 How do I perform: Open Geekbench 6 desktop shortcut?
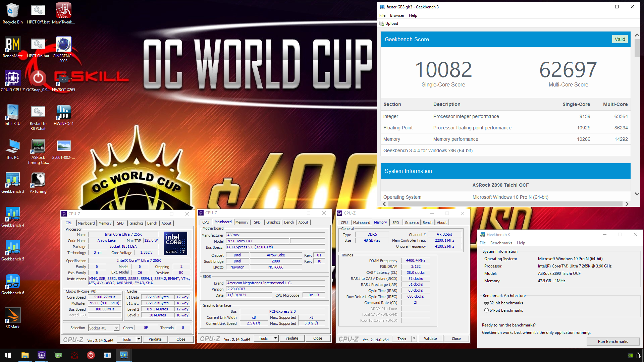click(x=12, y=284)
